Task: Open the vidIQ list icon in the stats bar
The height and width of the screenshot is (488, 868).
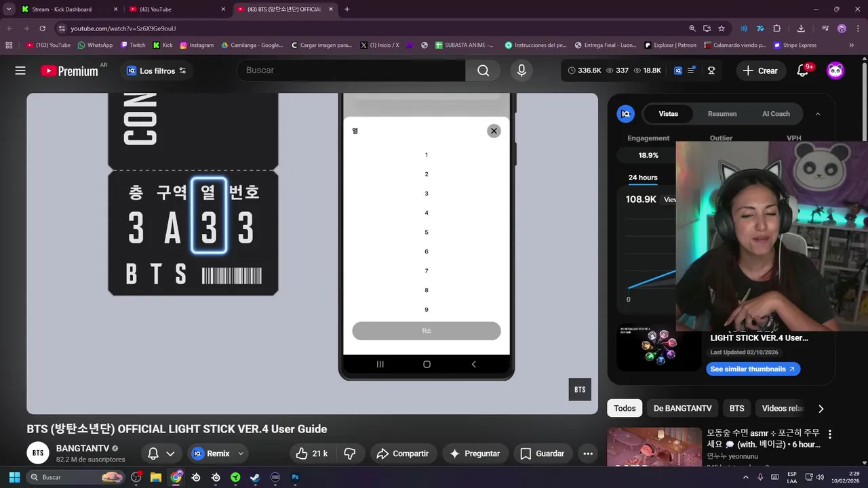Action: (692, 70)
